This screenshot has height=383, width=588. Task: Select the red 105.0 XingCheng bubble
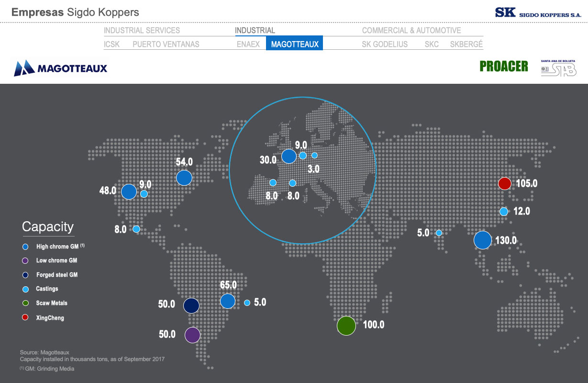point(505,183)
